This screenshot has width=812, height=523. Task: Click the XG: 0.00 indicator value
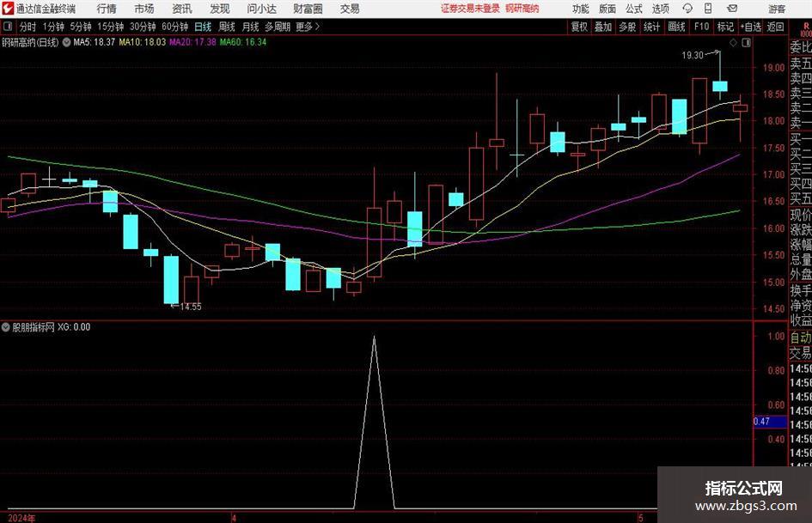(74, 327)
